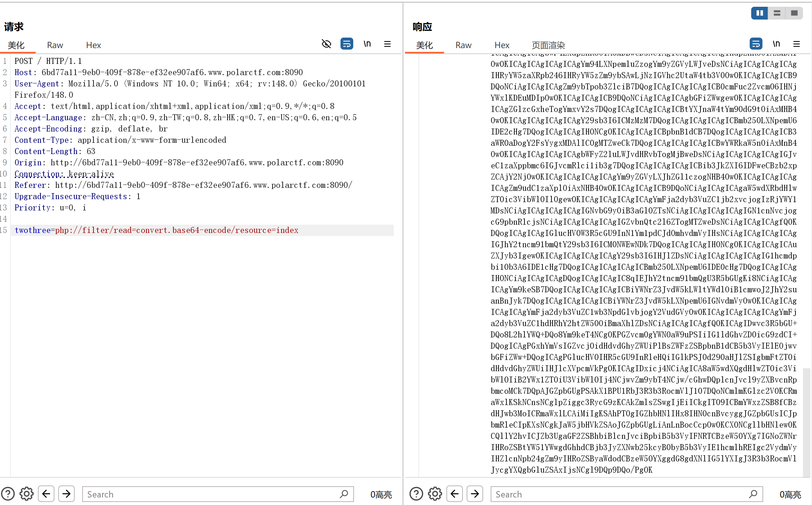
Task: Show newline characters in response editor
Action: [776, 44]
